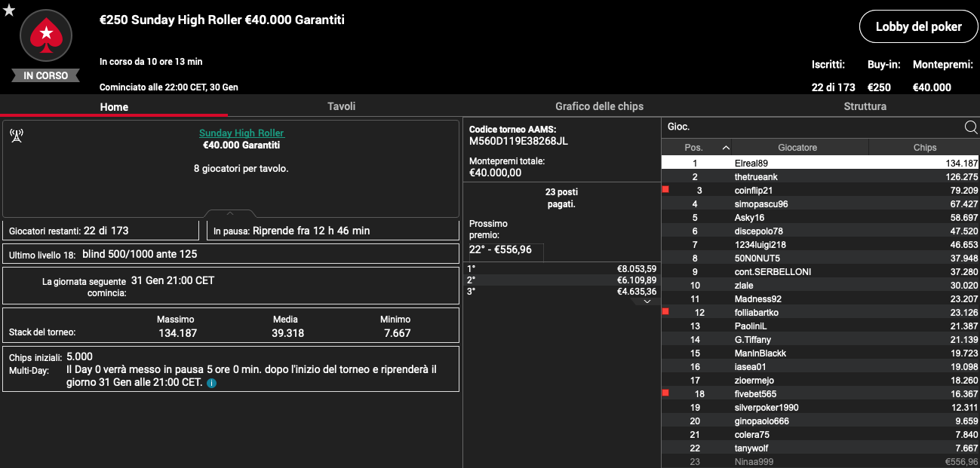Click the IN CORSO status badge
Screen dimensions: 980x468
tap(46, 75)
